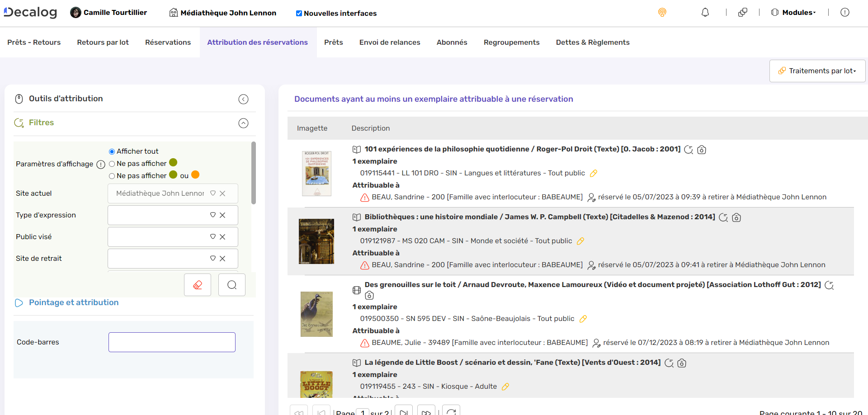Click inside the Code-barres input field
Screen dimensions: 868x415
click(x=171, y=342)
